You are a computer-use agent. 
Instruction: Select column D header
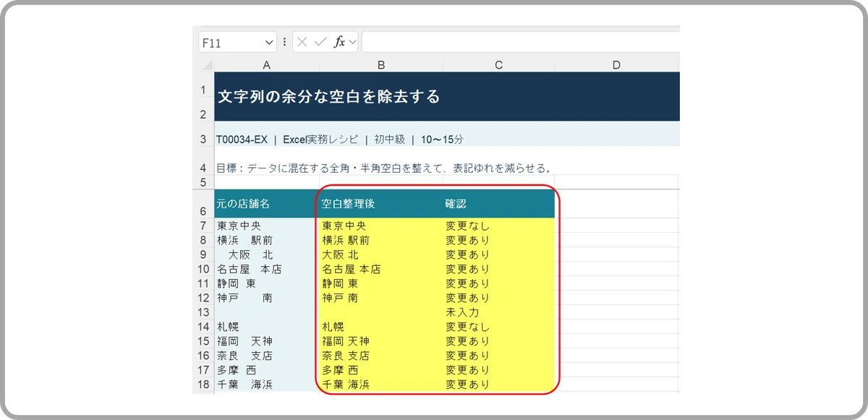point(617,65)
